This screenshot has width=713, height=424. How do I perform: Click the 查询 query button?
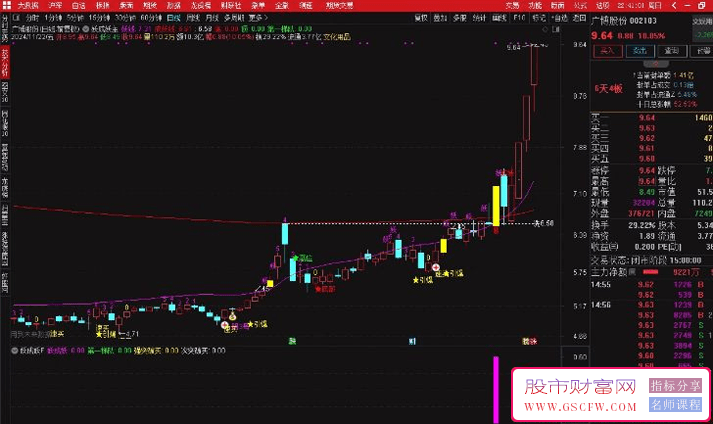coord(672,51)
